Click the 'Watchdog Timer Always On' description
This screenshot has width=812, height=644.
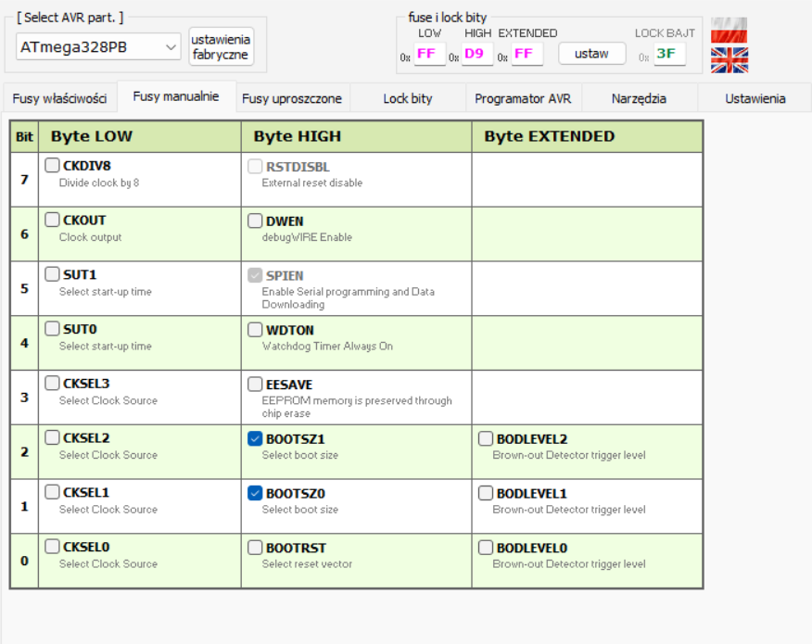pos(327,347)
